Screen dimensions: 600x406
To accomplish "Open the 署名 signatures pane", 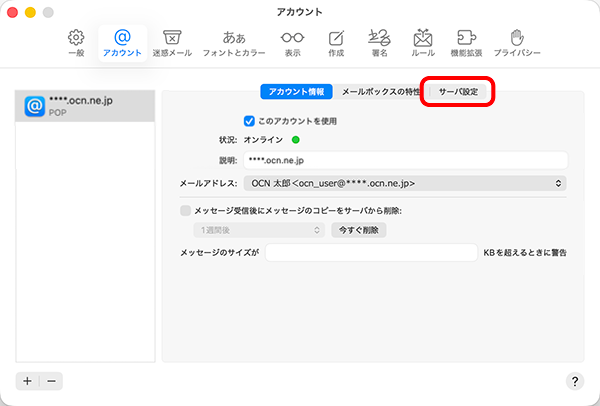I will coord(380,41).
